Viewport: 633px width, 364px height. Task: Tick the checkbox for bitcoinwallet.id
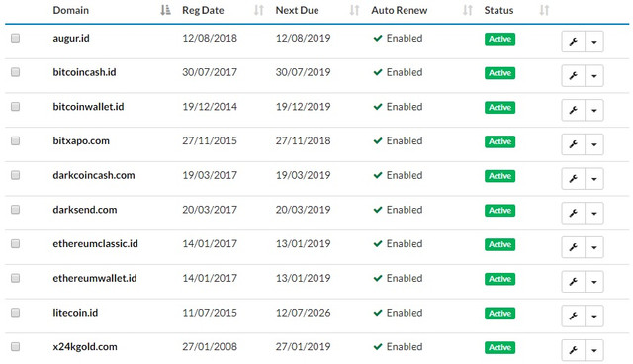tap(16, 107)
